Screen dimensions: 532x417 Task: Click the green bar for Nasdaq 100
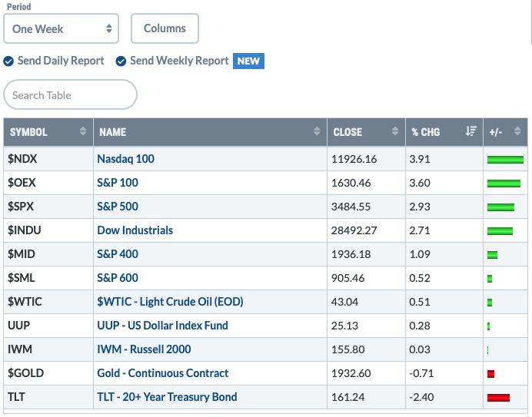pyautogui.click(x=505, y=159)
